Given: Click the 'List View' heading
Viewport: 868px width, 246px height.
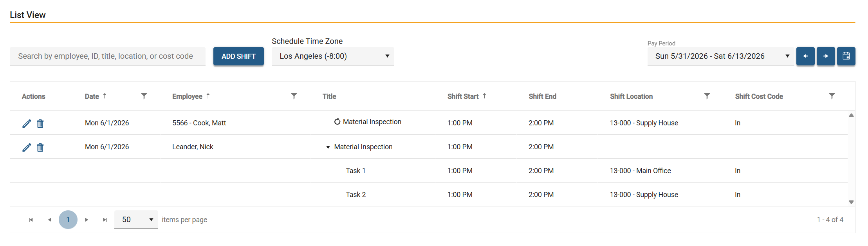Looking at the screenshot, I should pyautogui.click(x=28, y=15).
